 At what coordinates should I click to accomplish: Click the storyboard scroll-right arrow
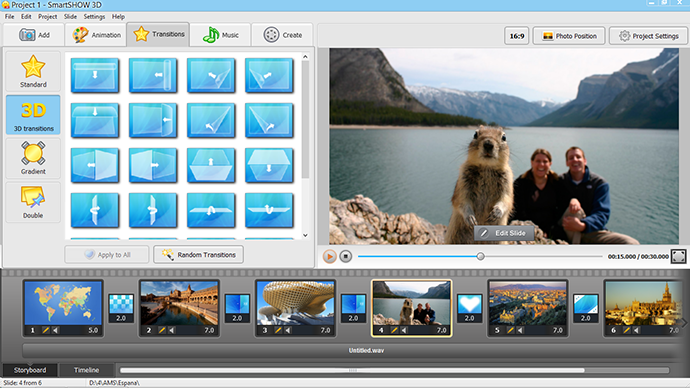[x=683, y=323]
